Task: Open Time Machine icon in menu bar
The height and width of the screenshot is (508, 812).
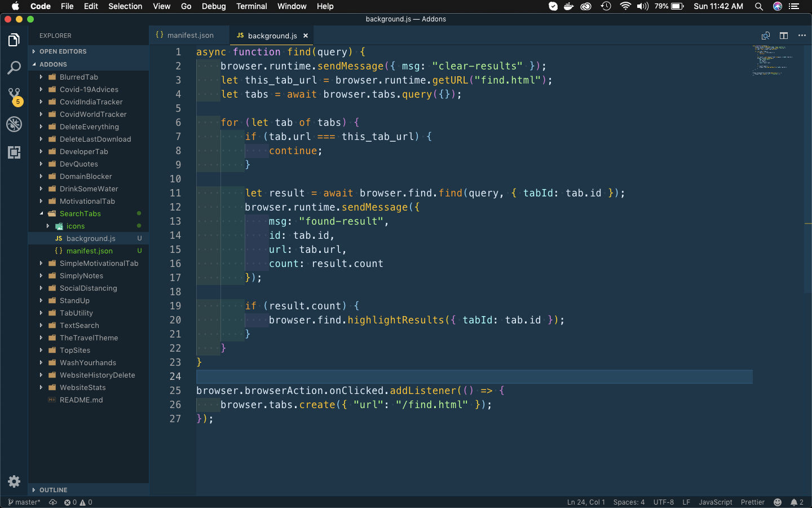Action: tap(606, 6)
